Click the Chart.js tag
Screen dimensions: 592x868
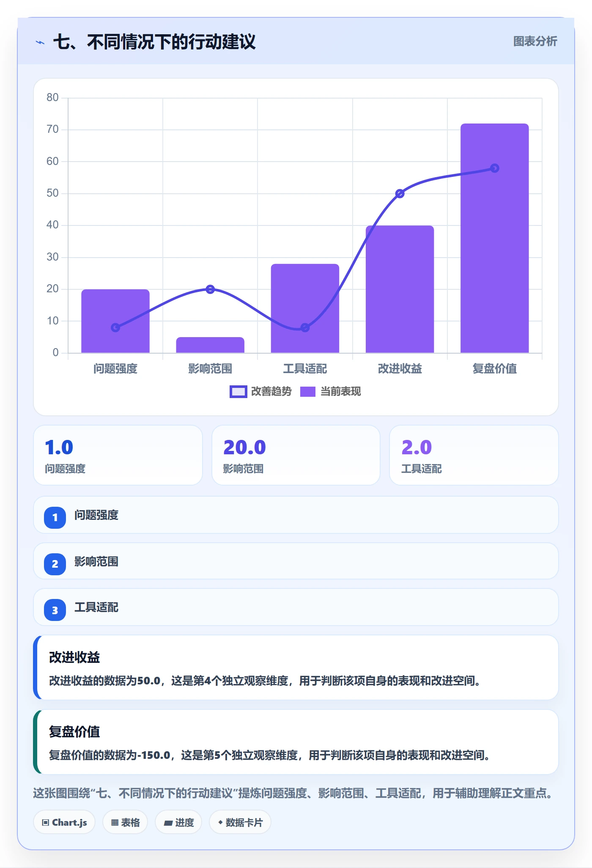tap(64, 822)
